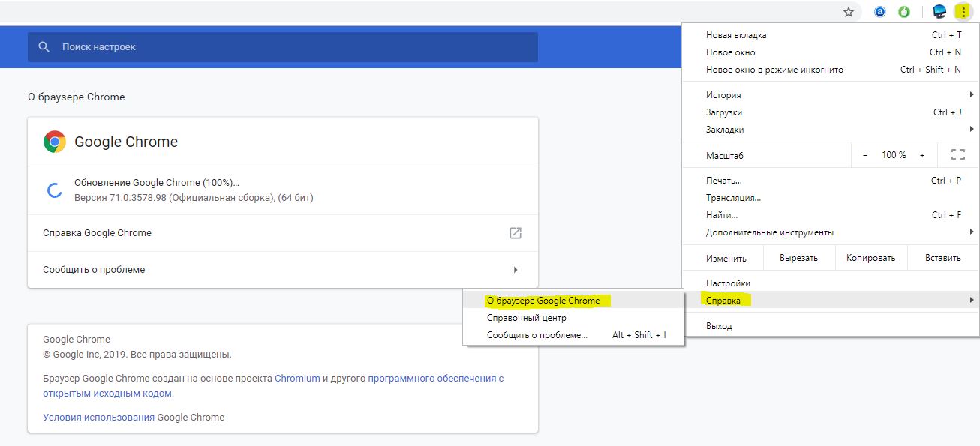Click the О браузере Chrome heading
The image size is (980, 446).
pyautogui.click(x=77, y=97)
